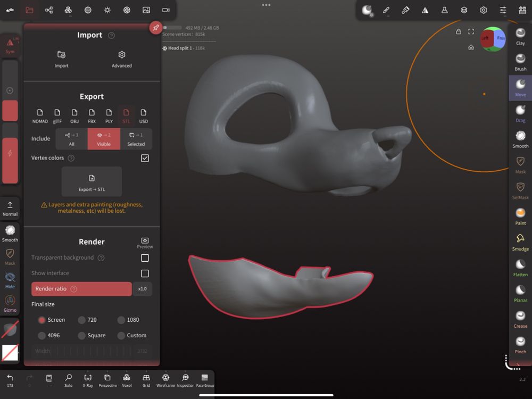This screenshot has height=399, width=532.
Task: Choose OBJ export format
Action: click(74, 116)
